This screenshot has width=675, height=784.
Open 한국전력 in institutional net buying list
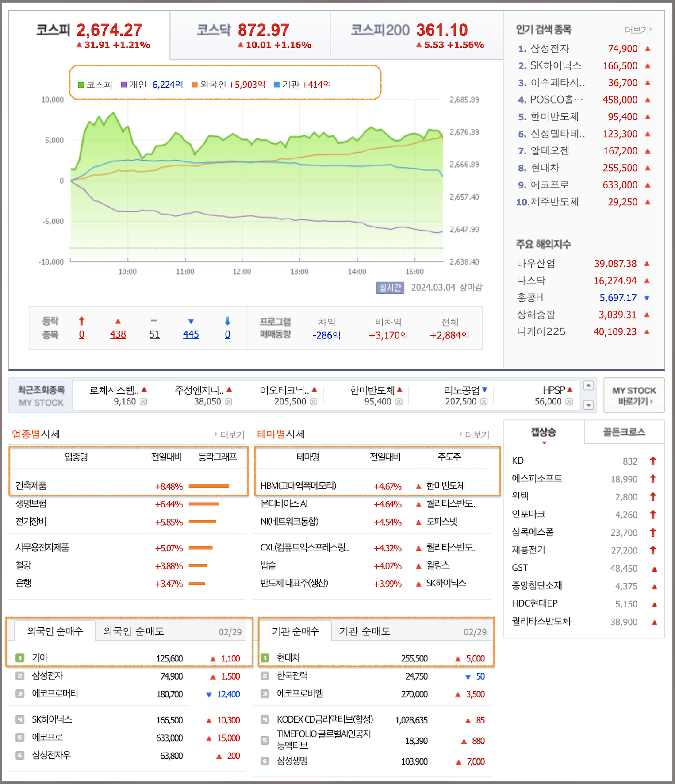pos(292,676)
